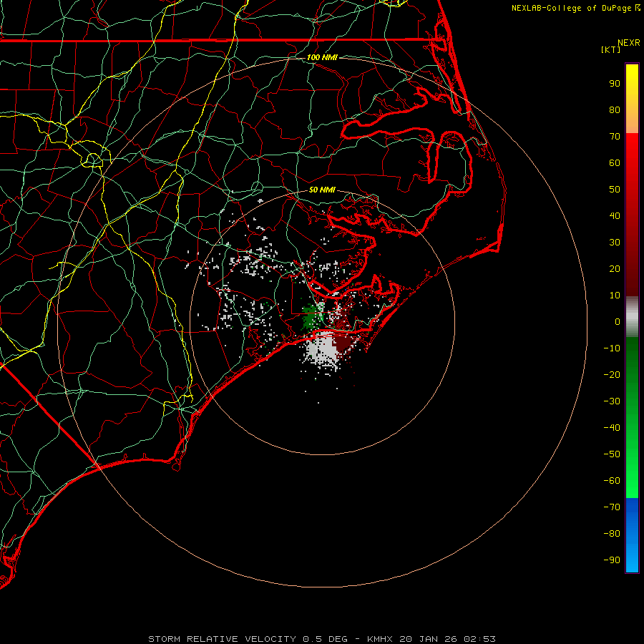Image resolution: width=644 pixels, height=644 pixels.
Task: Click the 80 value on the velocity scale
Action: click(x=615, y=110)
